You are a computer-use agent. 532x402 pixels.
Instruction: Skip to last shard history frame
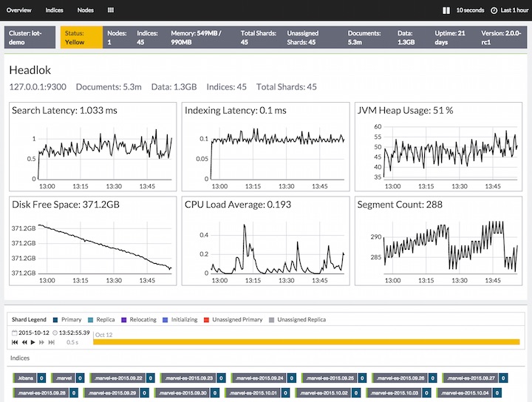(x=50, y=342)
